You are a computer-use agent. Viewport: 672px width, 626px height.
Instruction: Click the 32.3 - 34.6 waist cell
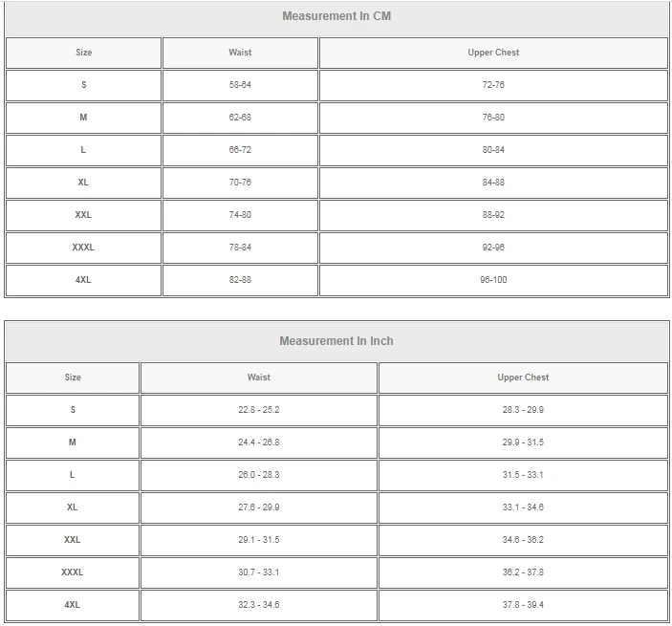pos(258,605)
